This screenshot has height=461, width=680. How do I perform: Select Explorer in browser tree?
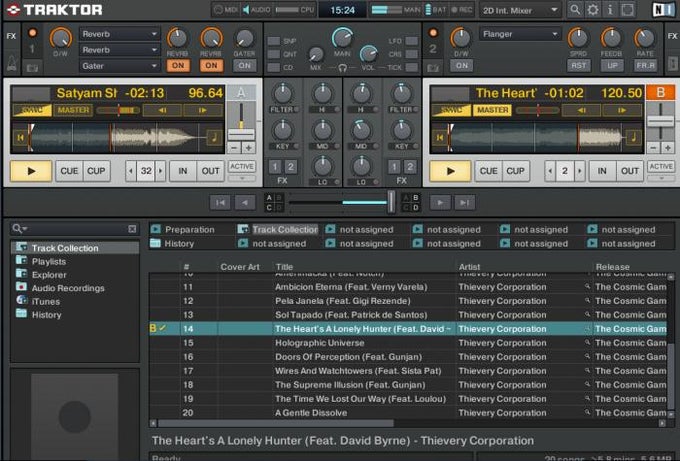coord(49,275)
